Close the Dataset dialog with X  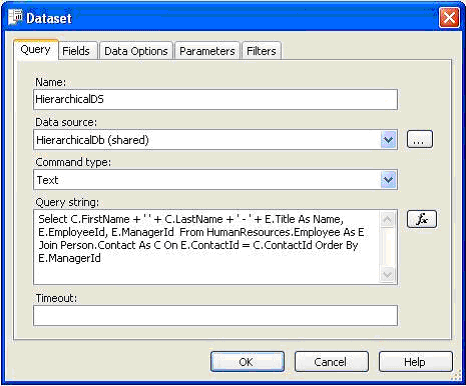(449, 17)
